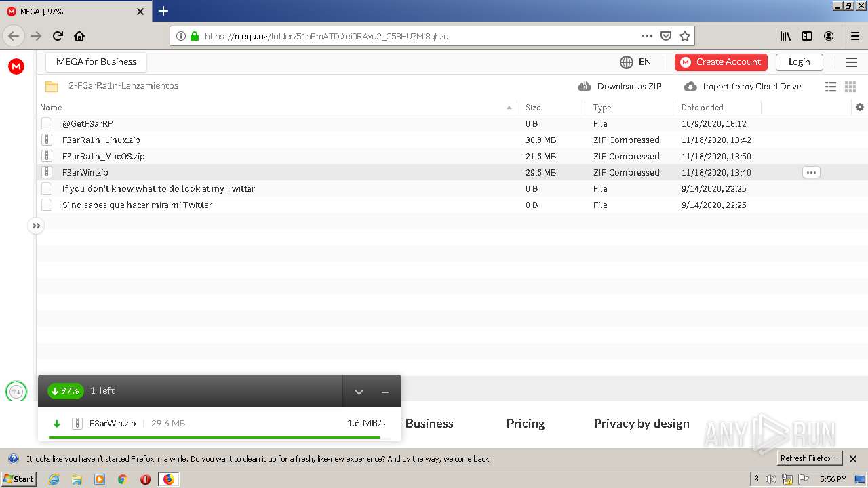Bookmark this page with star
The image size is (868, 488).
[x=685, y=36]
